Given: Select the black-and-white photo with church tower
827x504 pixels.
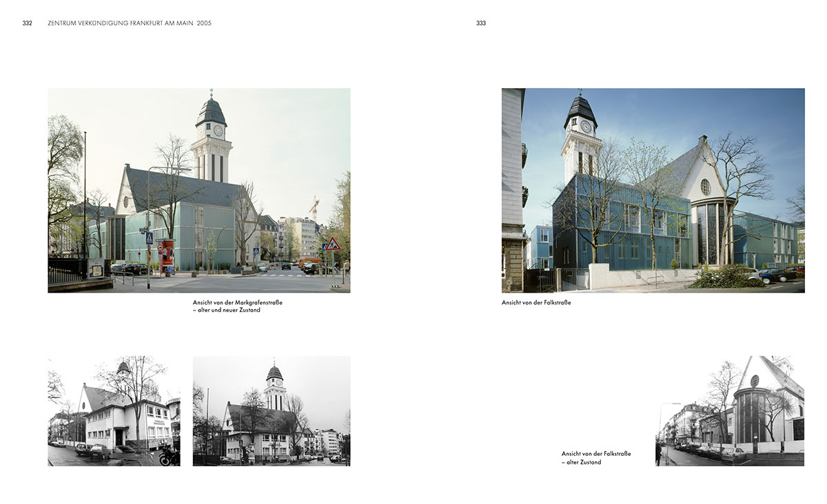Looking at the screenshot, I should coord(271,410).
